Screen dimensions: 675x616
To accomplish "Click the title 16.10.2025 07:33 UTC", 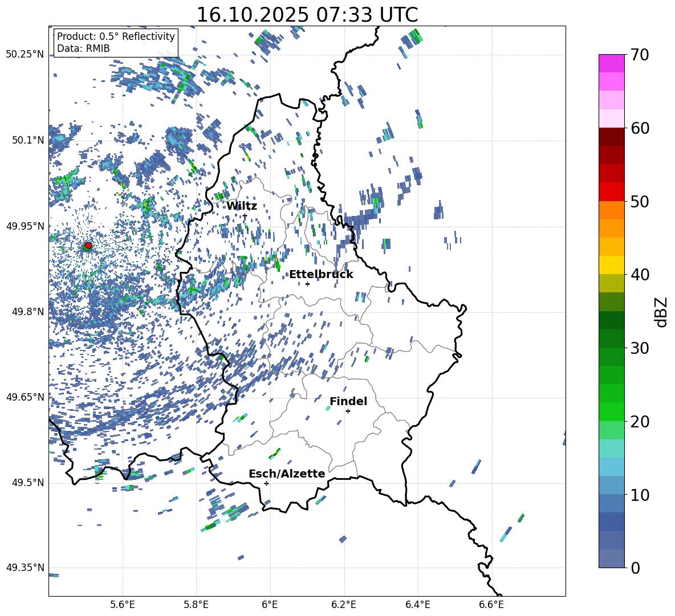I will pos(307,15).
